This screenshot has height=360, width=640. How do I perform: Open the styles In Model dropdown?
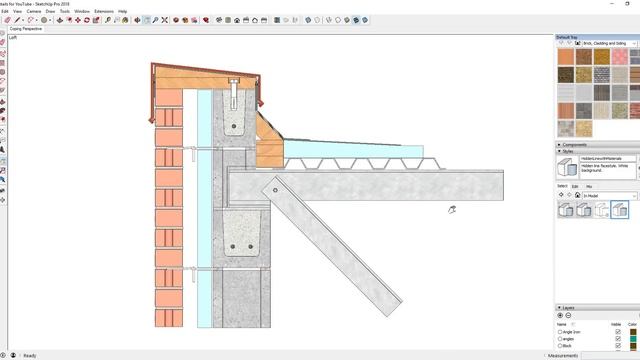coord(609,196)
